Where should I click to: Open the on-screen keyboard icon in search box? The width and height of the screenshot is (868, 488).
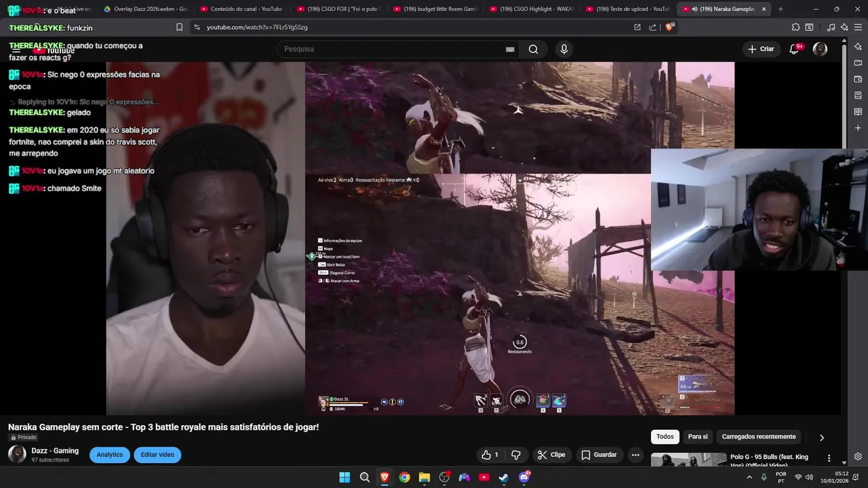[510, 49]
